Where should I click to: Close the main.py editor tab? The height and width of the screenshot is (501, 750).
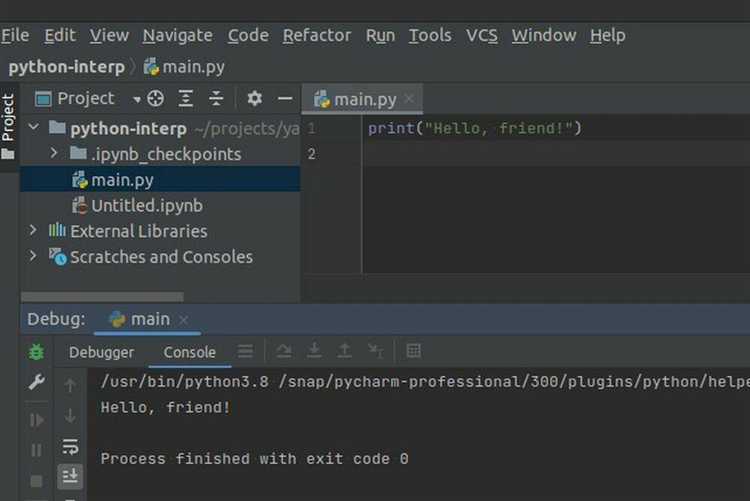[409, 98]
